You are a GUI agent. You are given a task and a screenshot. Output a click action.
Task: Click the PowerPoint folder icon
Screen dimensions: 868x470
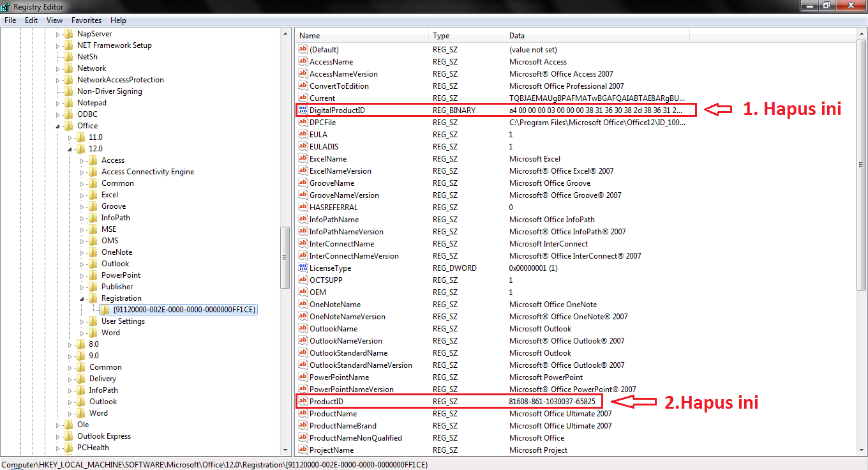93,275
